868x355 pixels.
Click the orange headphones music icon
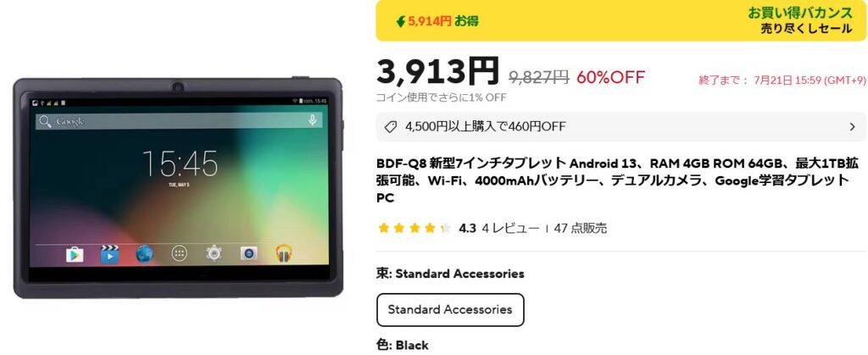[x=283, y=254]
